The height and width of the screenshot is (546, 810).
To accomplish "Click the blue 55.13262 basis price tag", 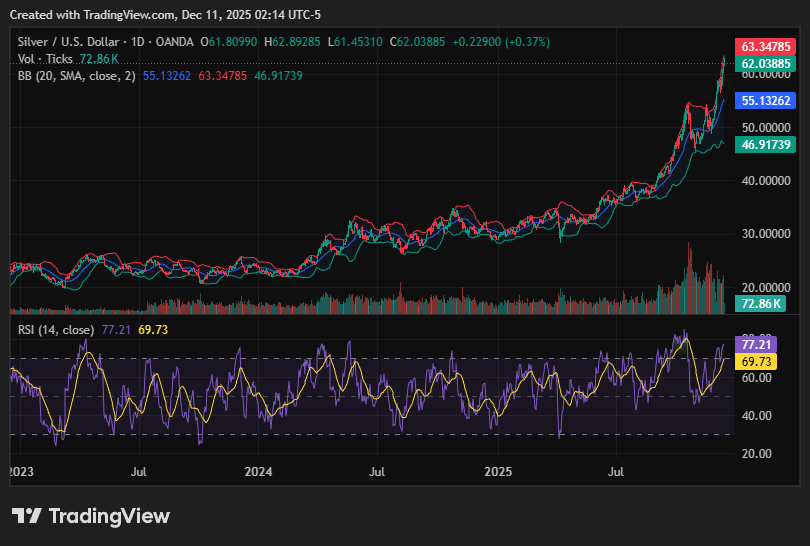I will click(x=765, y=100).
